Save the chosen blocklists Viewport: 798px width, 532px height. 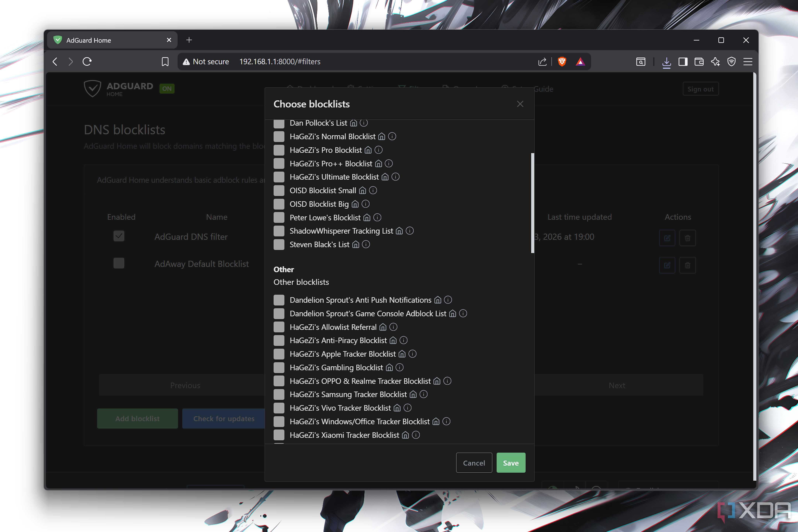[x=511, y=463]
